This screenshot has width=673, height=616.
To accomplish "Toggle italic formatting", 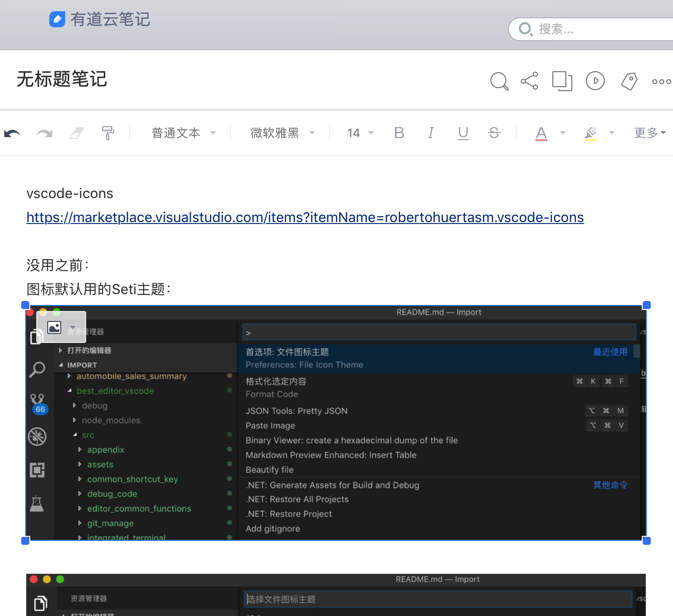I will coord(430,133).
